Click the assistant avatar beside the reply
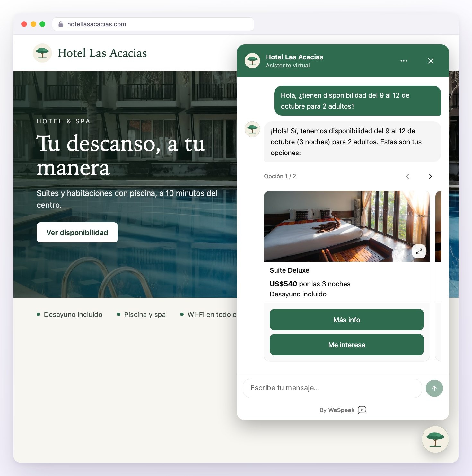Screen dimensions: 472x476 coord(252,129)
